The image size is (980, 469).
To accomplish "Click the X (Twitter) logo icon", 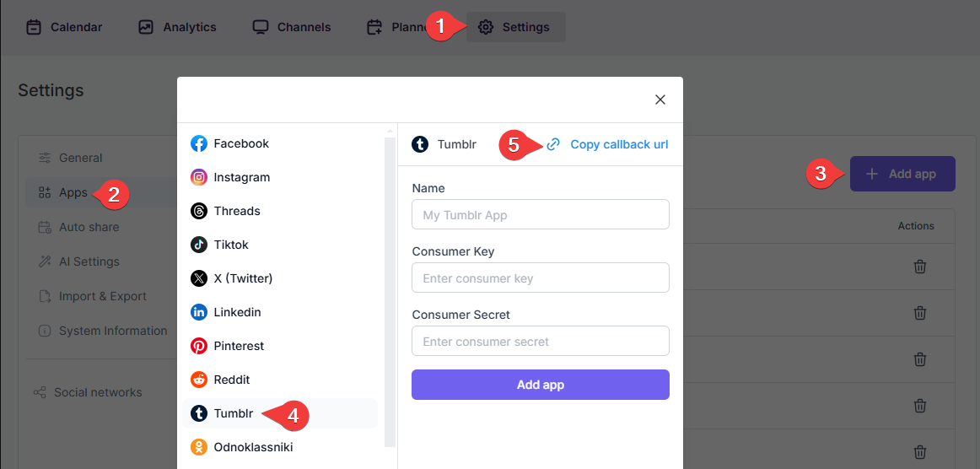I will 199,279.
